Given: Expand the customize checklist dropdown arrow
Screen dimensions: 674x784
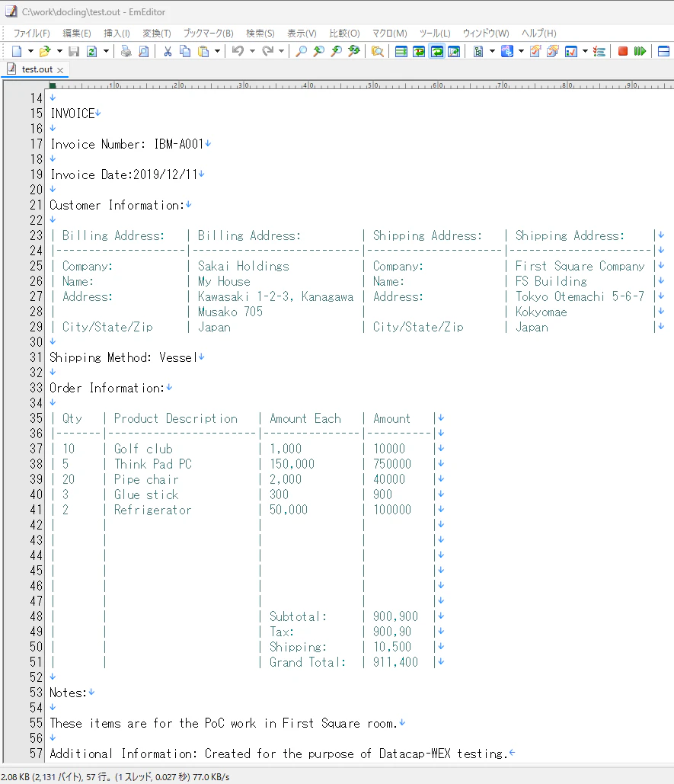Looking at the screenshot, I should (x=585, y=51).
